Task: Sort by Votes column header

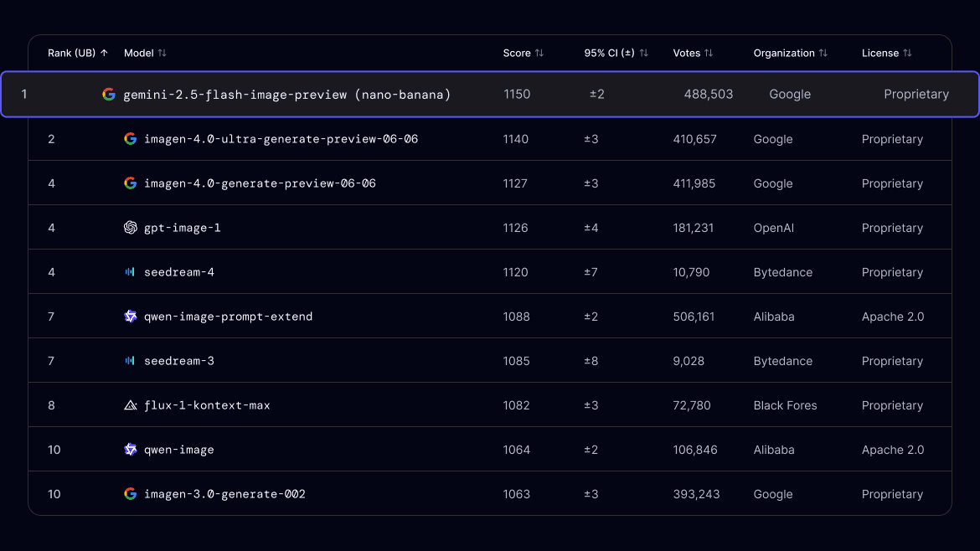Action: 693,53
